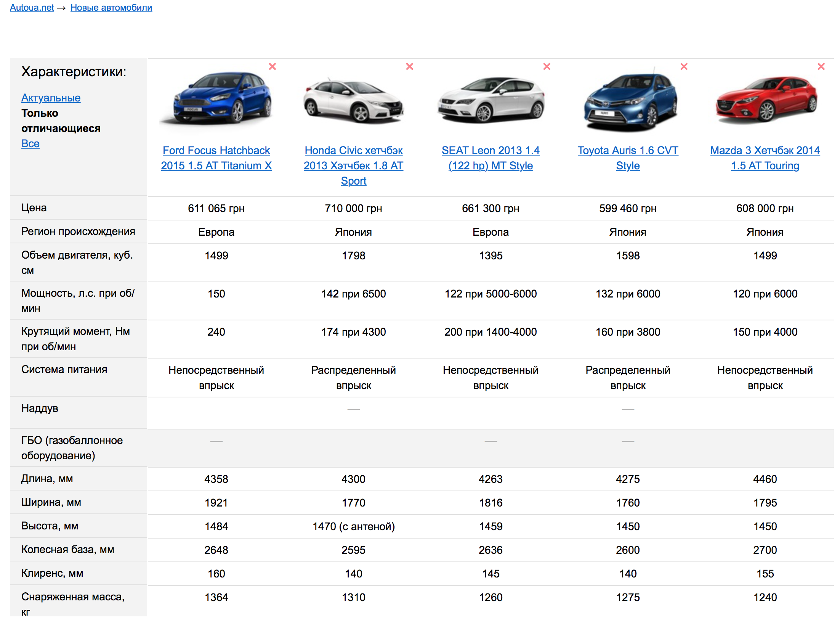Screen dimensions: 840x624
Task: Remove Ford Focus from comparison
Action: point(272,66)
